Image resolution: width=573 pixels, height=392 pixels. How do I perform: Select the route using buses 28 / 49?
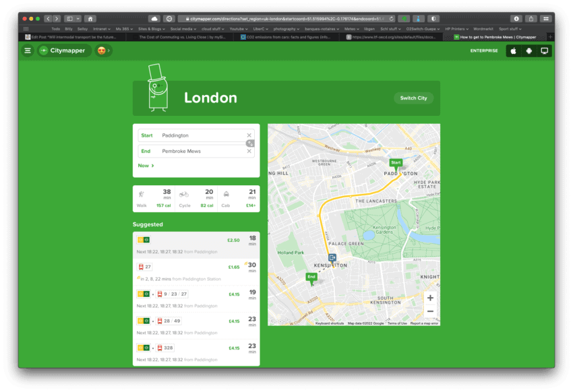[196, 326]
